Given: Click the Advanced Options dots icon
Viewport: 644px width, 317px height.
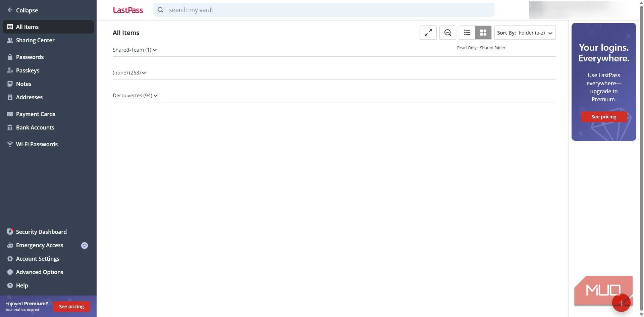Looking at the screenshot, I should click(x=10, y=272).
